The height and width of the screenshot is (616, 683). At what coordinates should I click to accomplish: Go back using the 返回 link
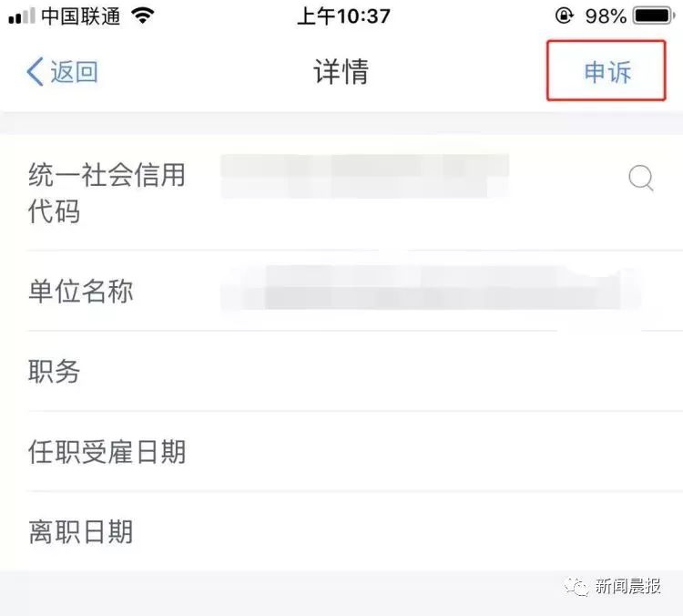[74, 72]
